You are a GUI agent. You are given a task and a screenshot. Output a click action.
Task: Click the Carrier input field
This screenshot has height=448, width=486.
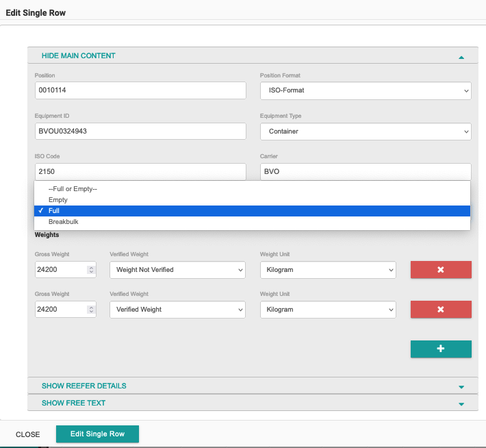[x=365, y=172]
